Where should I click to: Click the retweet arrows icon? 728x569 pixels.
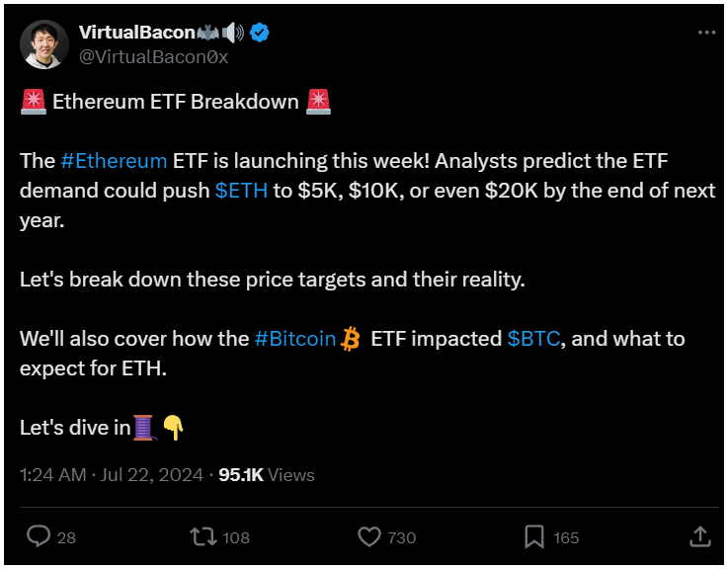[203, 536]
